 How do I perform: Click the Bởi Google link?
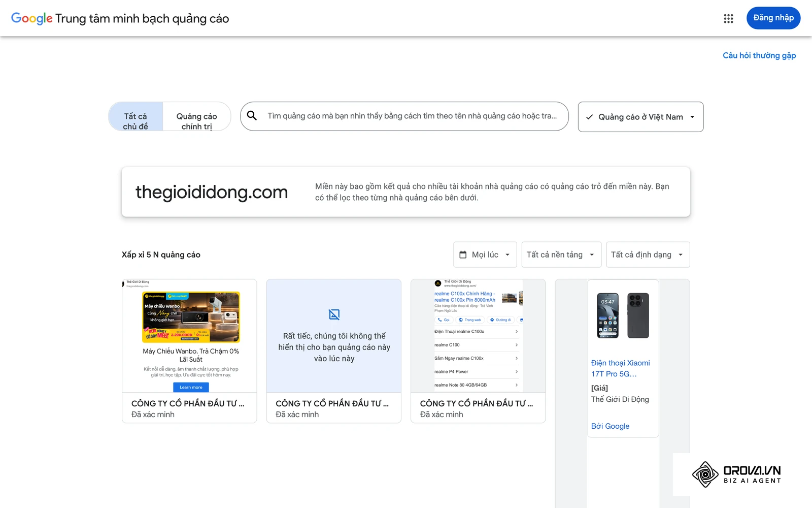[x=610, y=426]
